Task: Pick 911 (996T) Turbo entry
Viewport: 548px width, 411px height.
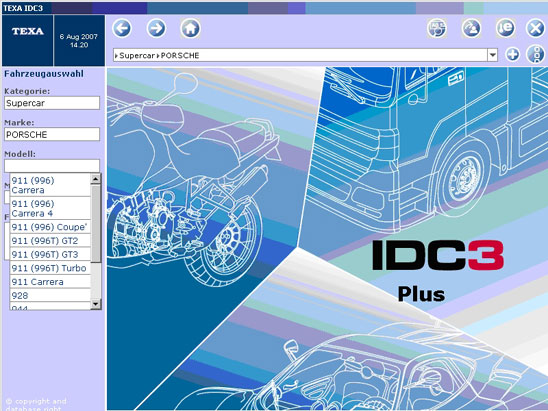Action: coord(50,268)
